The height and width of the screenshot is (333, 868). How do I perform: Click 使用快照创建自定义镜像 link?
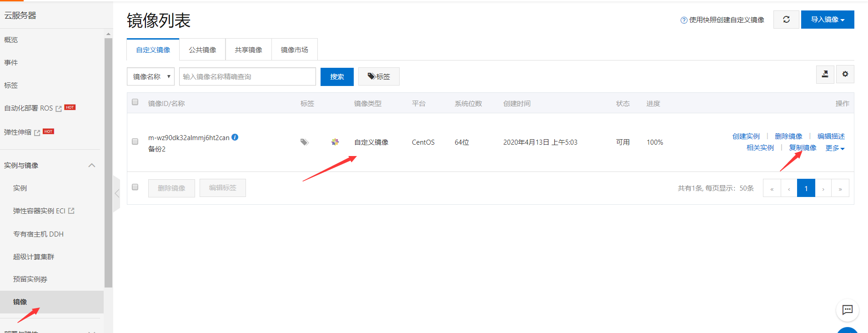point(727,20)
